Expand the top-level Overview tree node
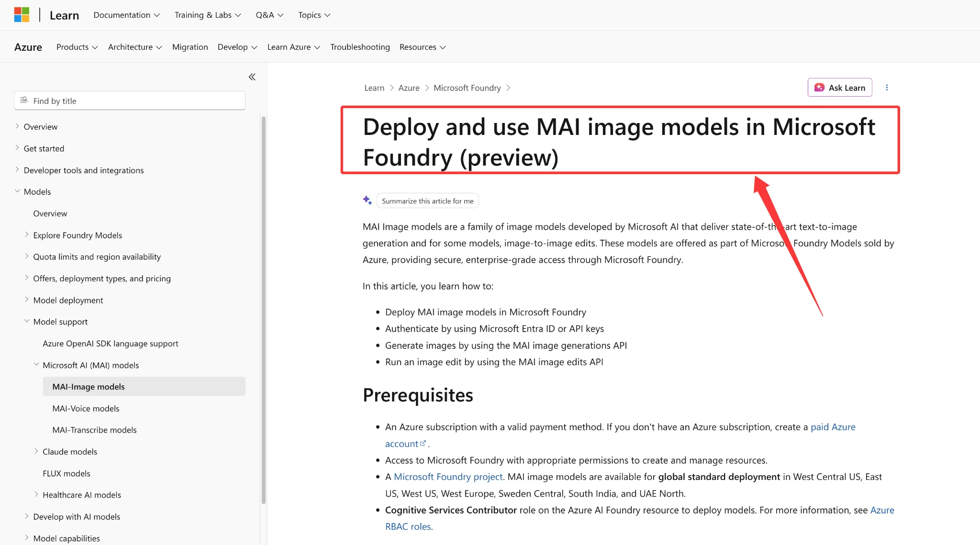980x545 pixels. click(17, 126)
